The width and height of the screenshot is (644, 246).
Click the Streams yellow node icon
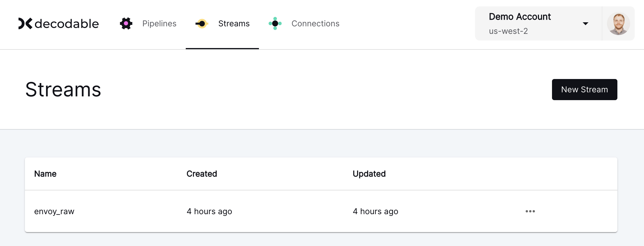[202, 23]
